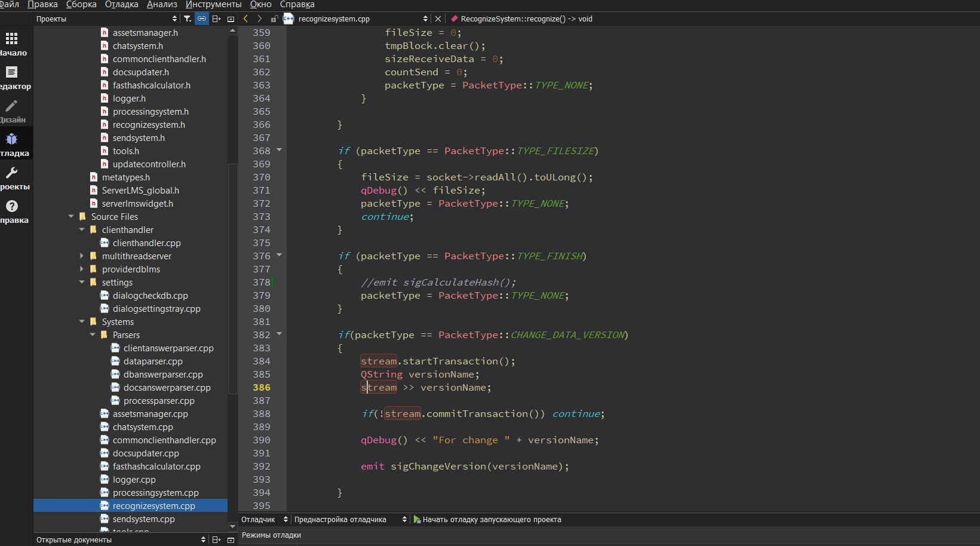Select chatsystem.cpp in the project tree
This screenshot has width=980, height=546.
point(143,427)
